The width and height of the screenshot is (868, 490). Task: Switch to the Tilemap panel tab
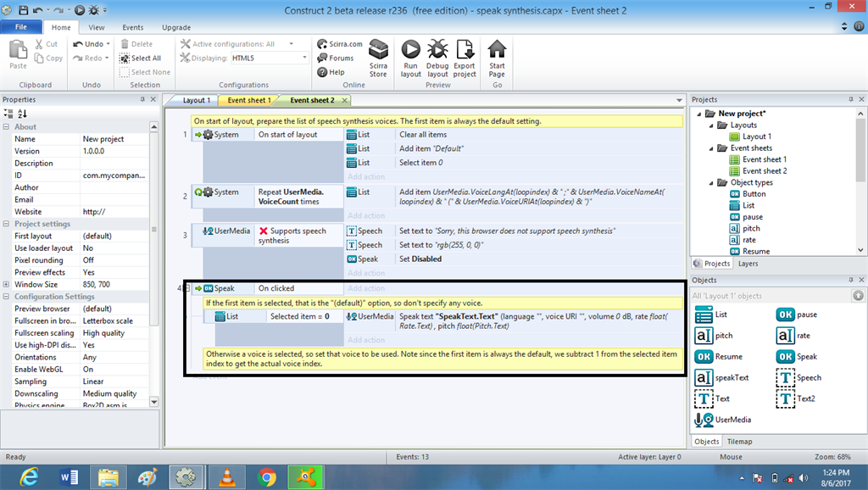739,442
